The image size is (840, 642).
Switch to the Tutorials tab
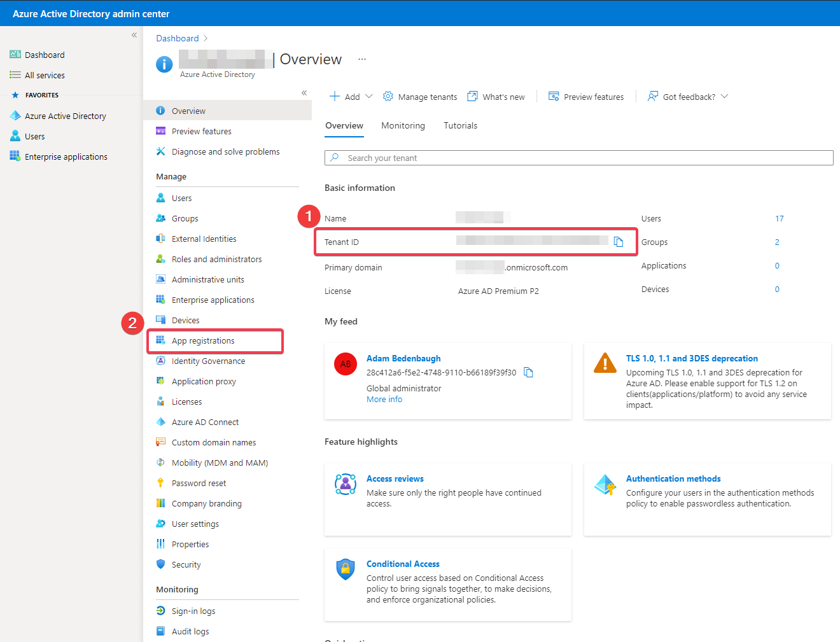pyautogui.click(x=460, y=125)
